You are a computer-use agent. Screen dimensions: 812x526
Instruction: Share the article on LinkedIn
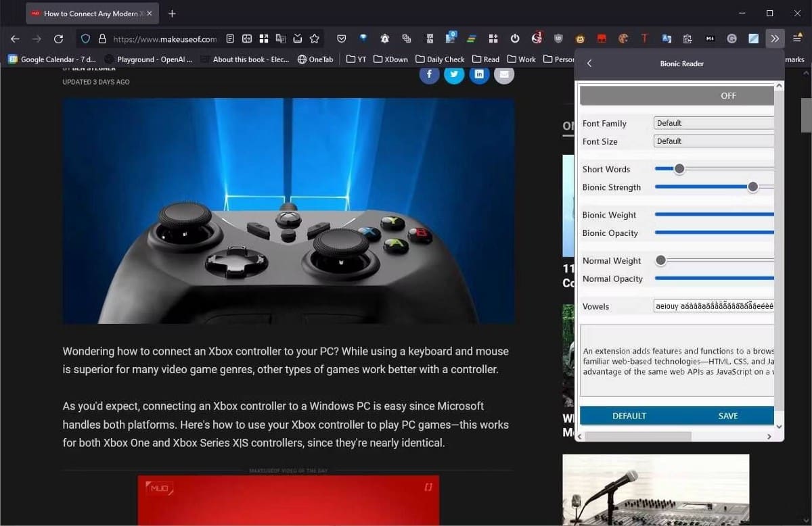[x=479, y=74]
